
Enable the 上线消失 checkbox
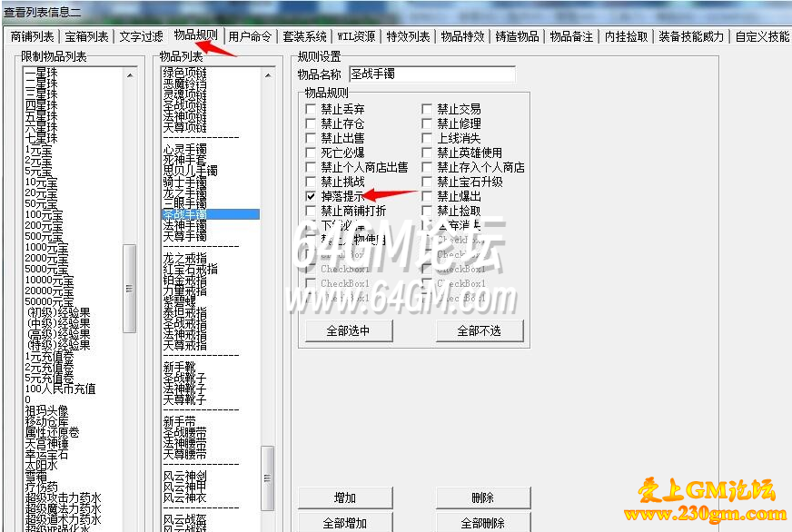tap(427, 138)
